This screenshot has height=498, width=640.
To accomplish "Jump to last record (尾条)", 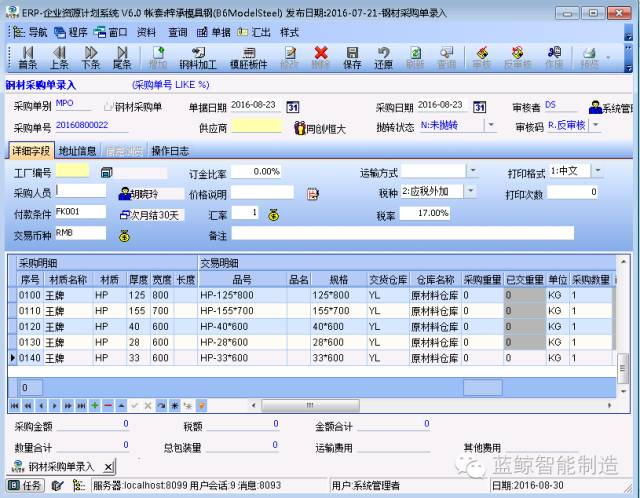I will pos(122,58).
